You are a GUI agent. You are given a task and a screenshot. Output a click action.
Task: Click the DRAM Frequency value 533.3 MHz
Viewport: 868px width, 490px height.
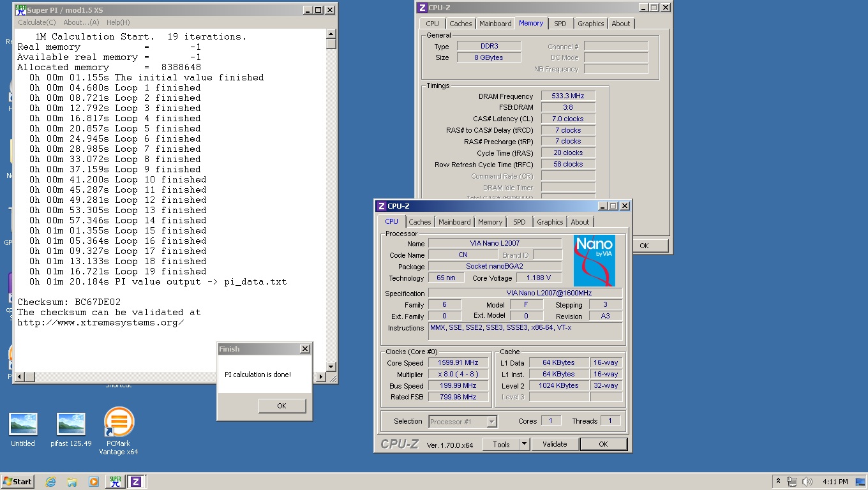pyautogui.click(x=568, y=96)
